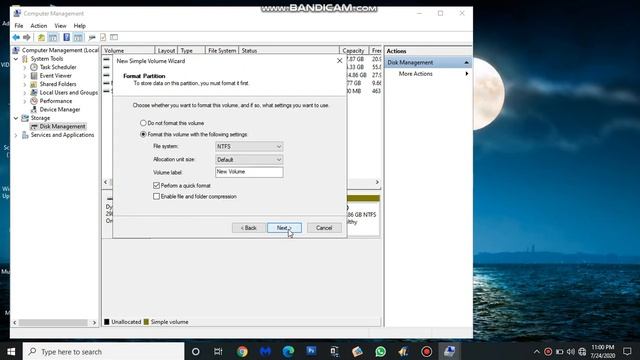Click Cancel in the wizard
This screenshot has width=640, height=360.
click(x=324, y=228)
